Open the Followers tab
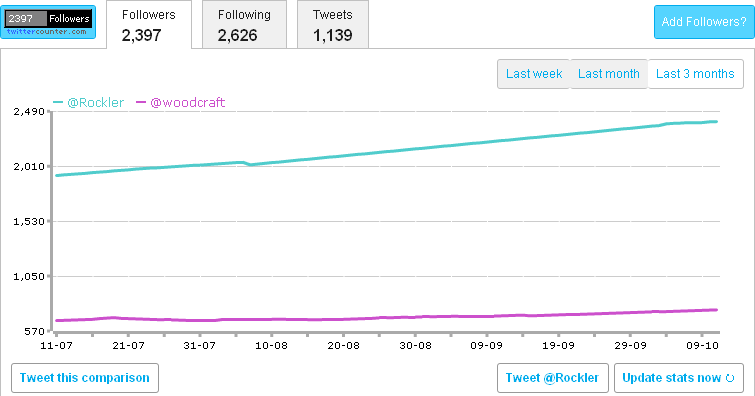Image resolution: width=755 pixels, height=396 pixels. 149,25
